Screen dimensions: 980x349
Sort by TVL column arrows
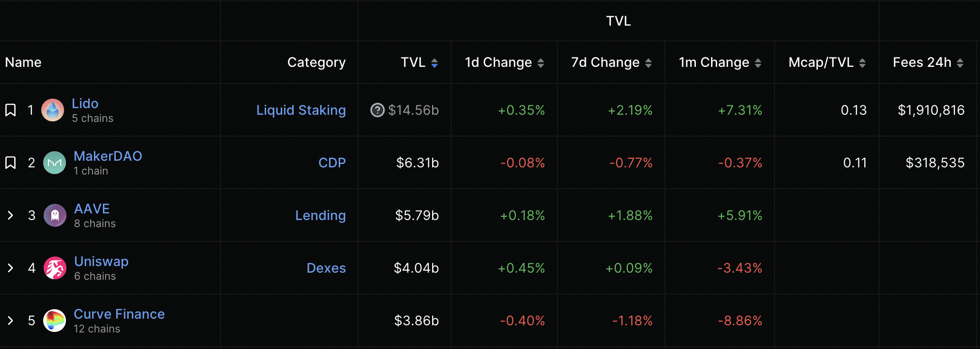click(434, 63)
